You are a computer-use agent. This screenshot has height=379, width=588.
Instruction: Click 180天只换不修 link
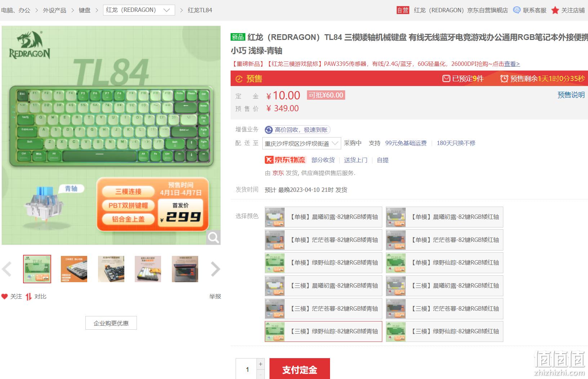tap(456, 143)
